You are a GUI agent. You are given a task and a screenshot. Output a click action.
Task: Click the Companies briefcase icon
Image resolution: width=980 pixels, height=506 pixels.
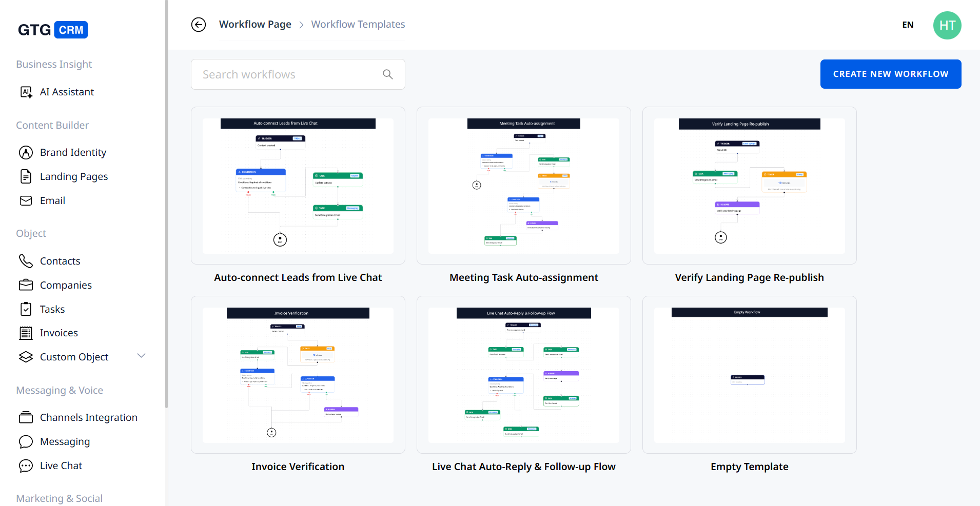[26, 285]
